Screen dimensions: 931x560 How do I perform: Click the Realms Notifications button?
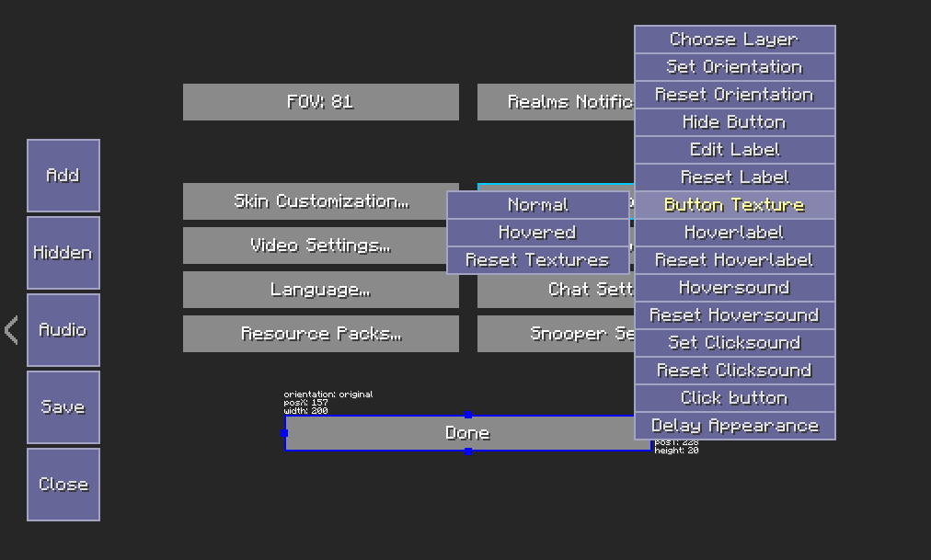556,102
